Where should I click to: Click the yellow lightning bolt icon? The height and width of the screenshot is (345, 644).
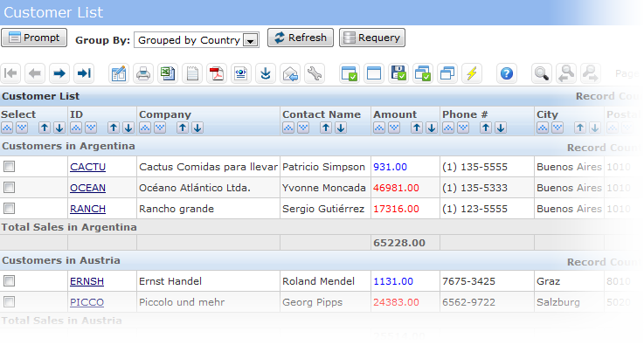tap(472, 73)
